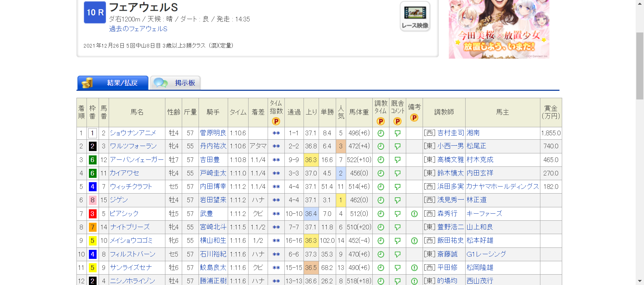Switch to the 掲示板 tab

tap(175, 83)
